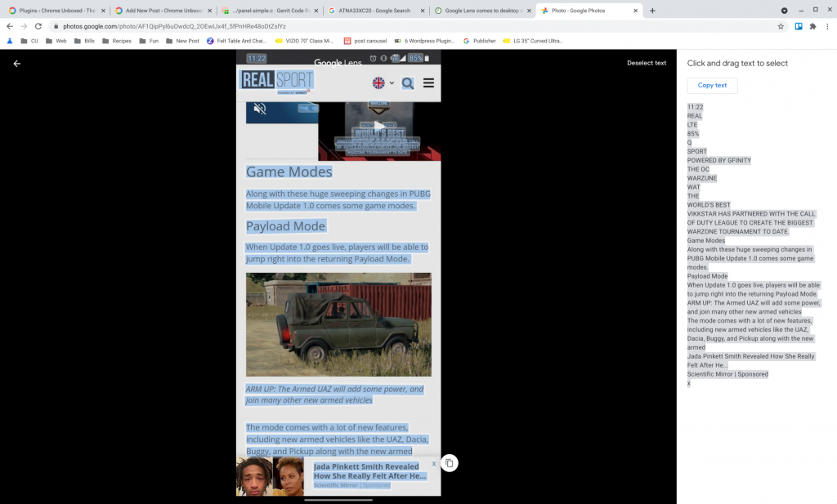Screen dimensions: 837x504
Task: Click the armed UAZ vehicle image in photo
Action: (338, 324)
